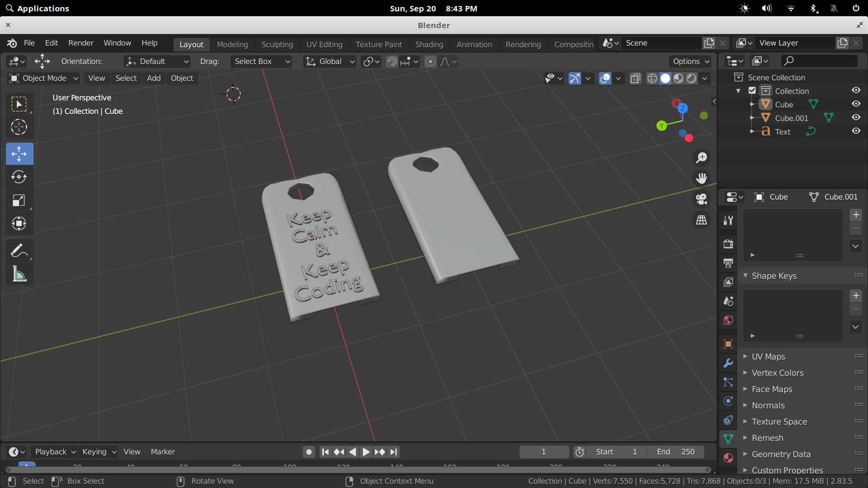868x488 pixels.
Task: Open the Render properties tab
Action: pos(728,244)
